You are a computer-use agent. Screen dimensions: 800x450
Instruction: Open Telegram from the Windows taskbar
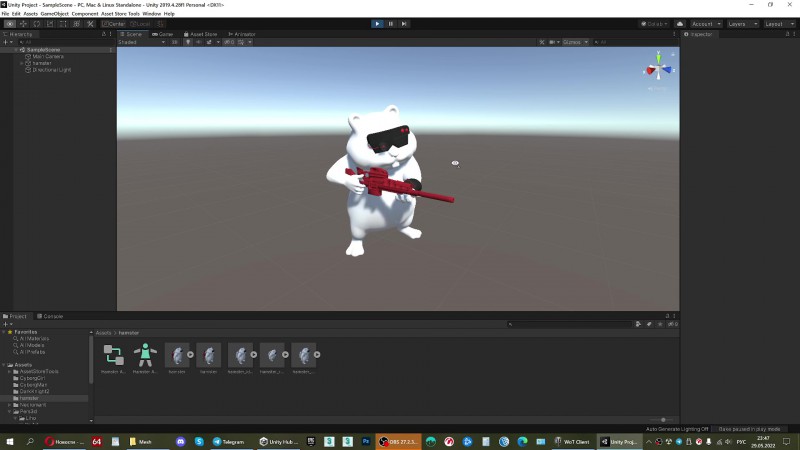[x=229, y=442]
